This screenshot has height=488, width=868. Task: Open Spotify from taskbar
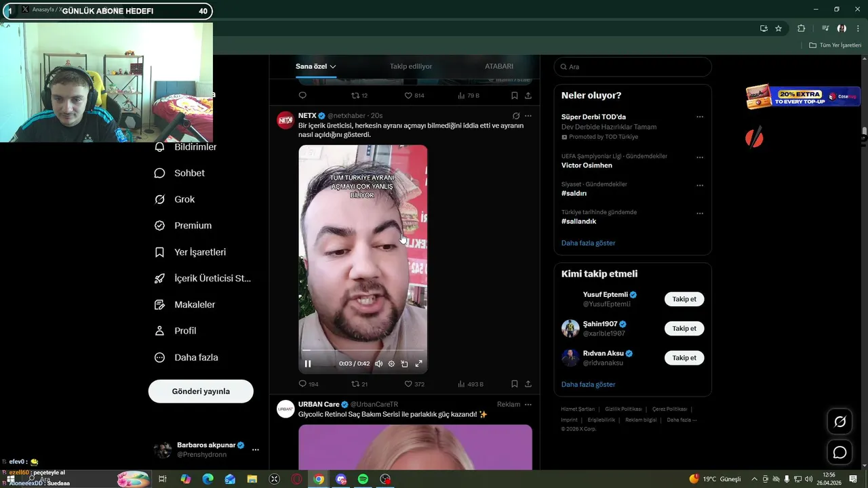pos(363,479)
